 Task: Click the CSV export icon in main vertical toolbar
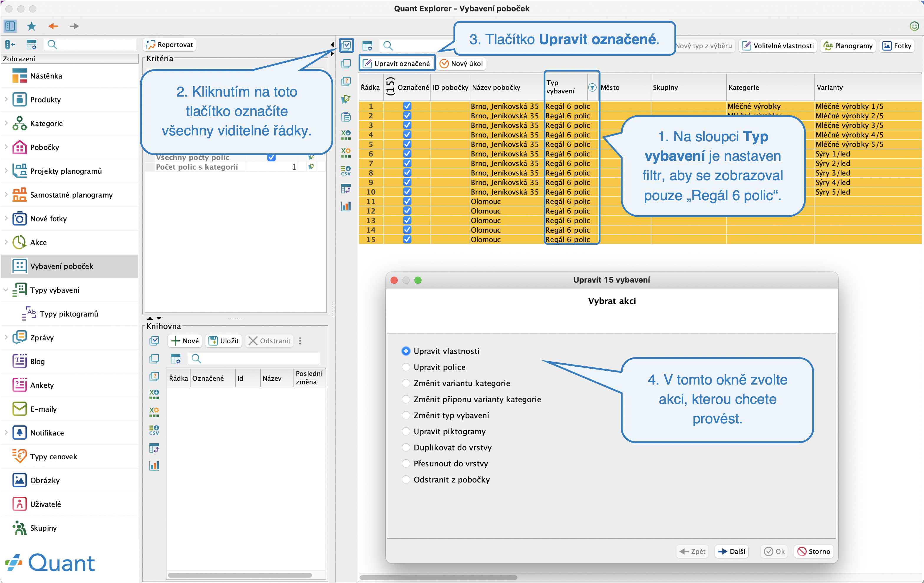click(x=346, y=170)
